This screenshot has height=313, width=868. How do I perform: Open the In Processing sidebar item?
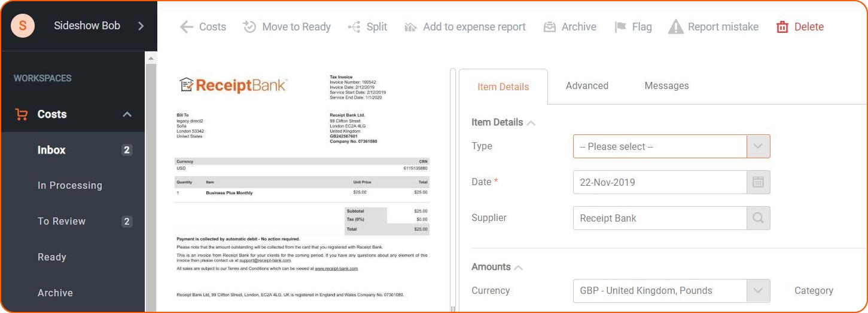[x=73, y=185]
